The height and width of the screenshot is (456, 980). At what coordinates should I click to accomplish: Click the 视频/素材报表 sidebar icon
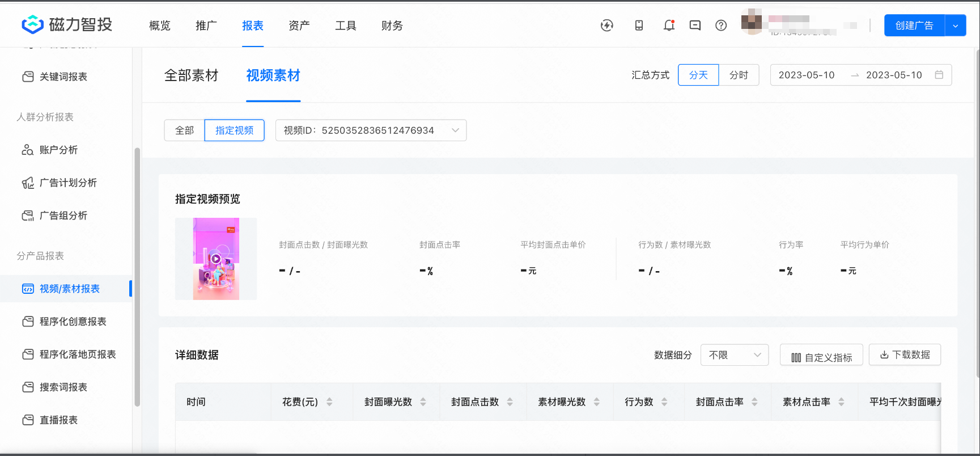pyautogui.click(x=28, y=289)
